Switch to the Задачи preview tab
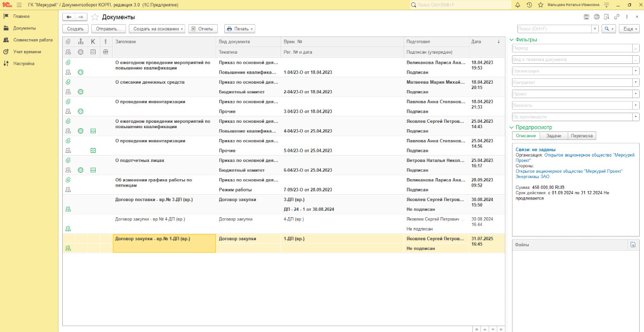Image resolution: width=644 pixels, height=332 pixels. [x=553, y=136]
